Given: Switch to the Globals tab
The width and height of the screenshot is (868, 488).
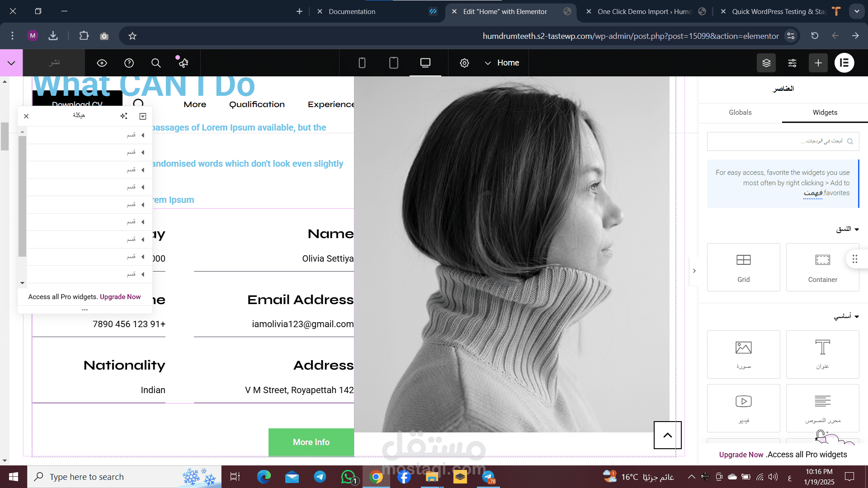Looking at the screenshot, I should pyautogui.click(x=740, y=113).
